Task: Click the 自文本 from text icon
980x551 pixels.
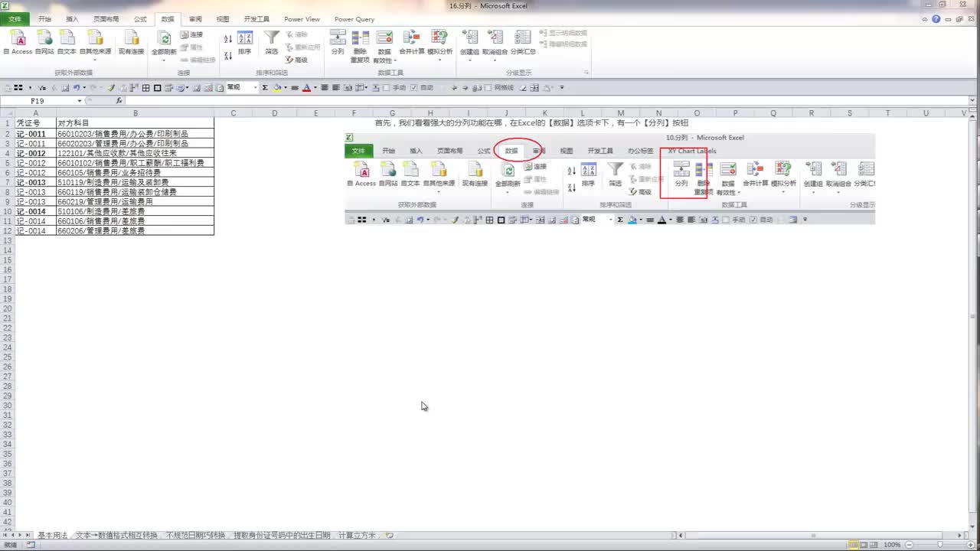Action: tap(67, 43)
